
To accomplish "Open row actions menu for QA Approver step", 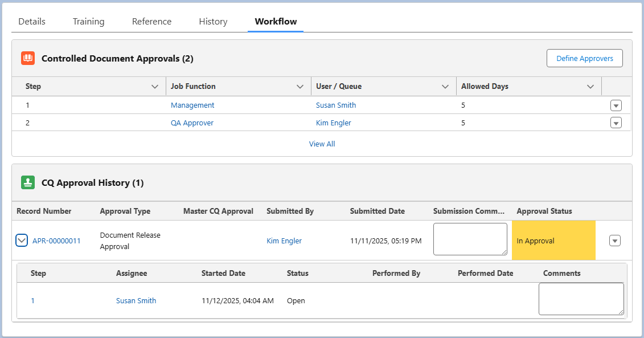I will (x=616, y=123).
